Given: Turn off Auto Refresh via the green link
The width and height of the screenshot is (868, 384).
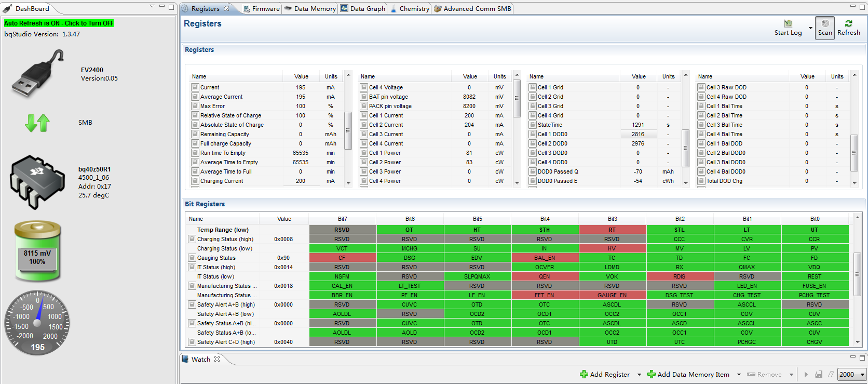Looking at the screenshot, I should click(59, 23).
